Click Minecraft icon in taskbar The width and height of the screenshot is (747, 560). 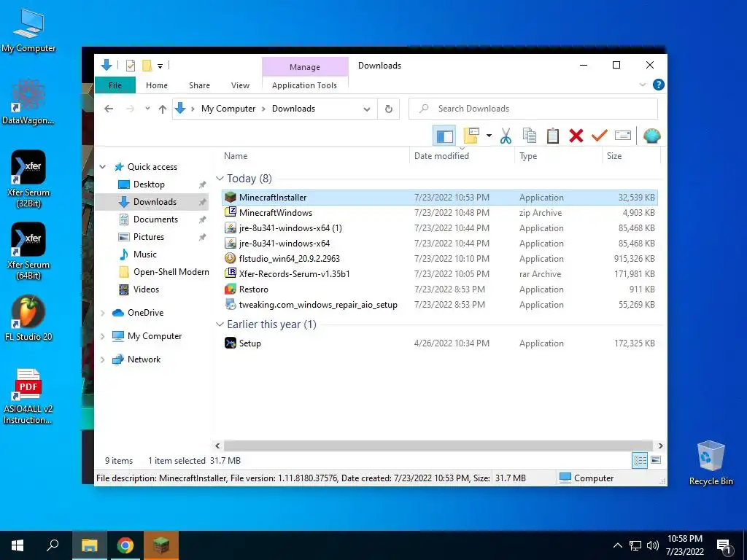click(x=161, y=545)
